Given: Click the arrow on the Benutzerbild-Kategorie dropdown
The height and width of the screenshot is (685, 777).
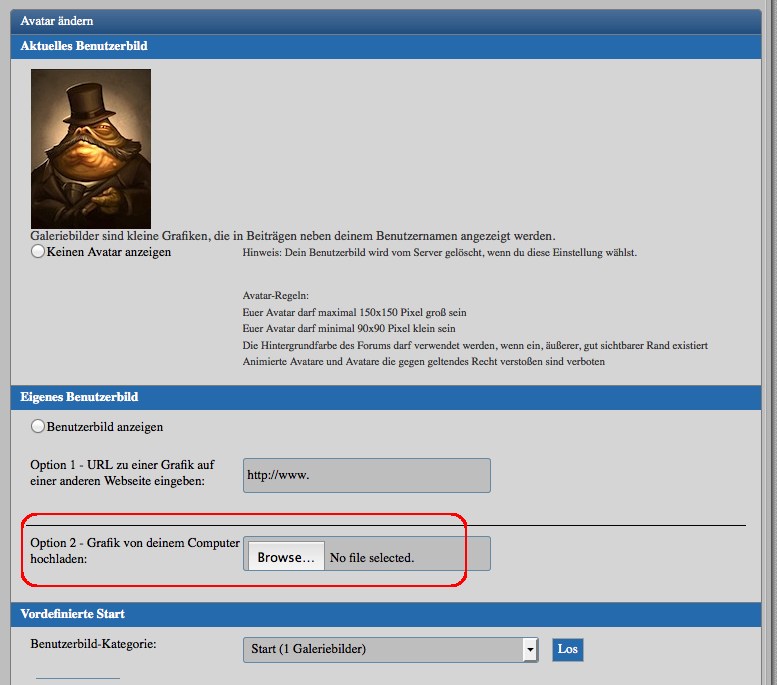Looking at the screenshot, I should pos(530,650).
